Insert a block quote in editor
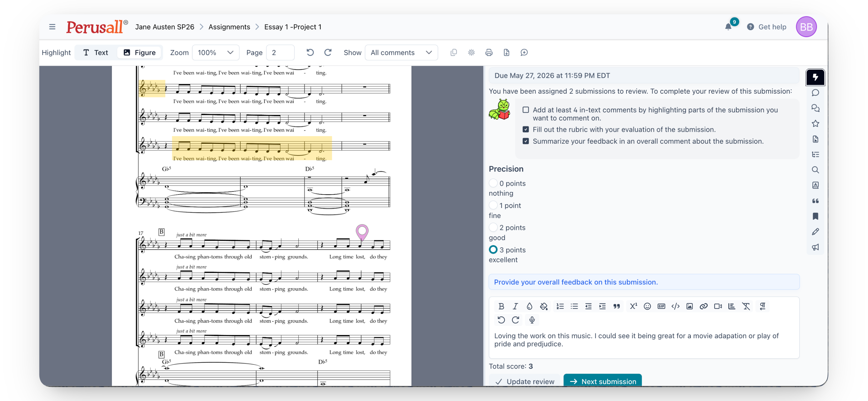 pyautogui.click(x=617, y=306)
